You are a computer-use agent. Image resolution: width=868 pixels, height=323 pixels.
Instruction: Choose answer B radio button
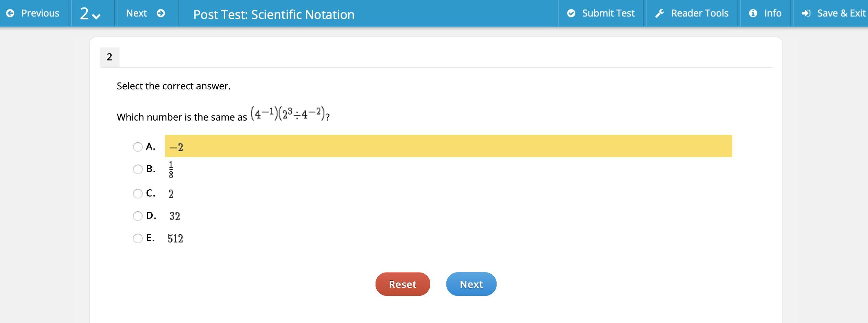click(x=138, y=169)
